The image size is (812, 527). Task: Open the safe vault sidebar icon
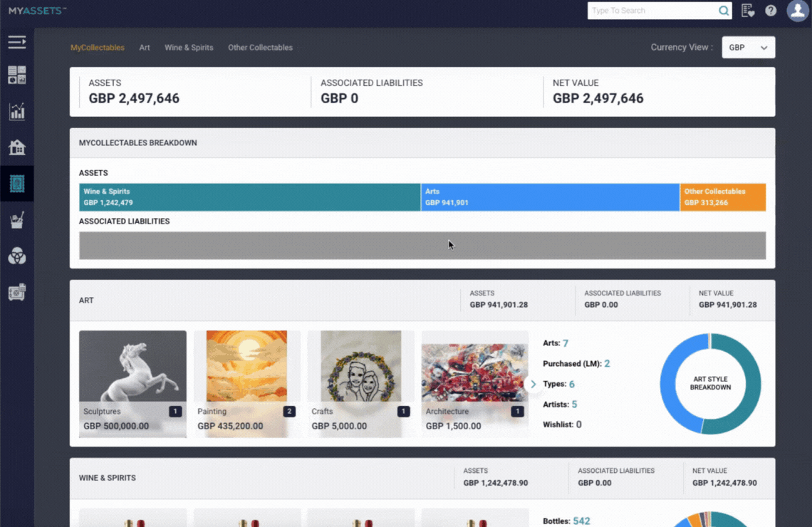16,292
